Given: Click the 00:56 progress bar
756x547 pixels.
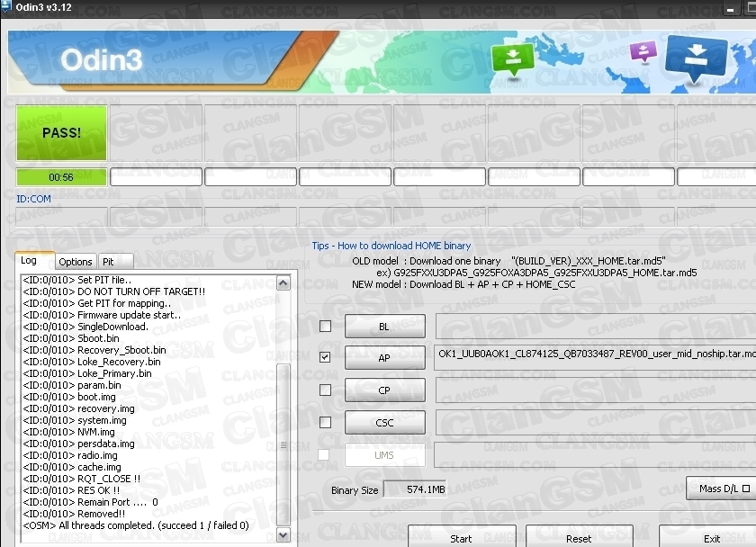Looking at the screenshot, I should pos(61,177).
